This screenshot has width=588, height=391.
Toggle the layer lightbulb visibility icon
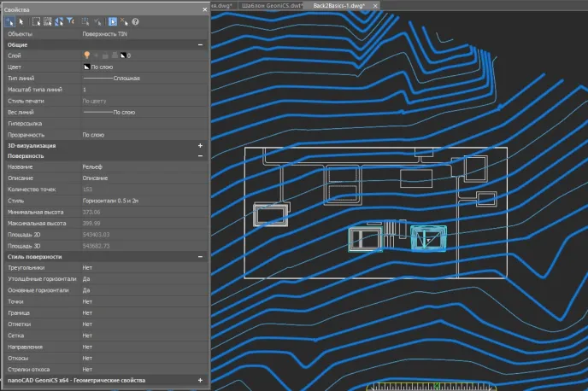coord(86,55)
